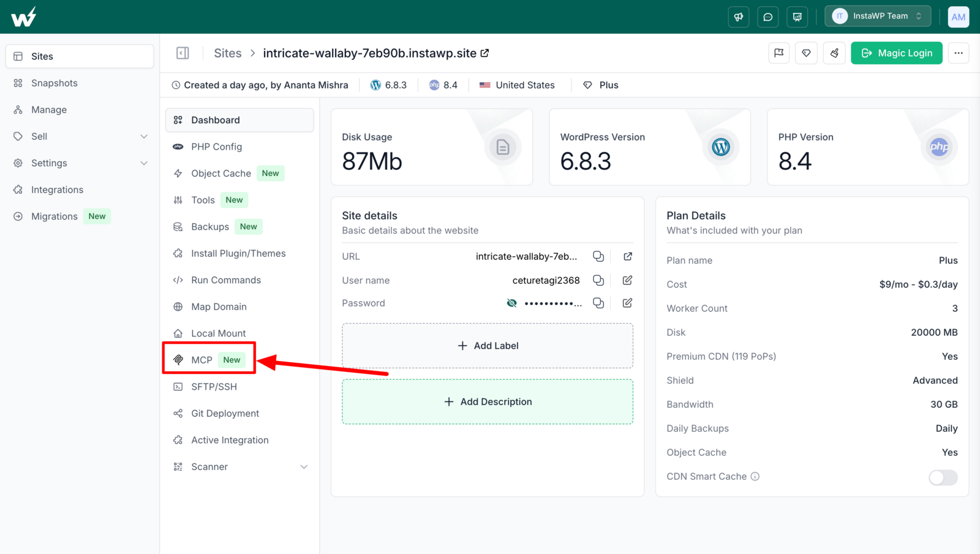Click the InstaWP logo in header
Screen dimensions: 980x554
click(24, 17)
